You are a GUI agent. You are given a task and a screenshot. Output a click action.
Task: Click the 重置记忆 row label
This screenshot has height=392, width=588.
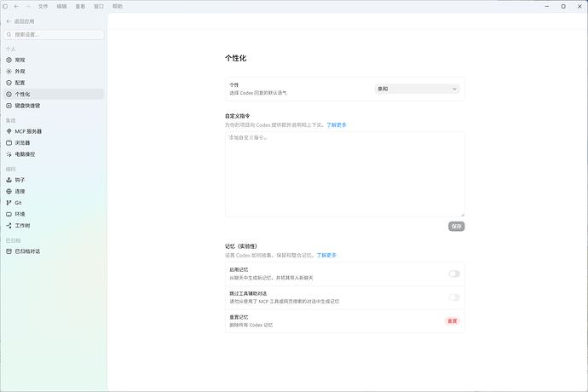coord(239,317)
